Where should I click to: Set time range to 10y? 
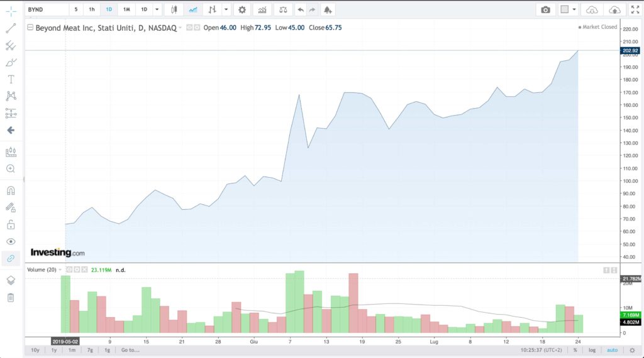click(35, 350)
